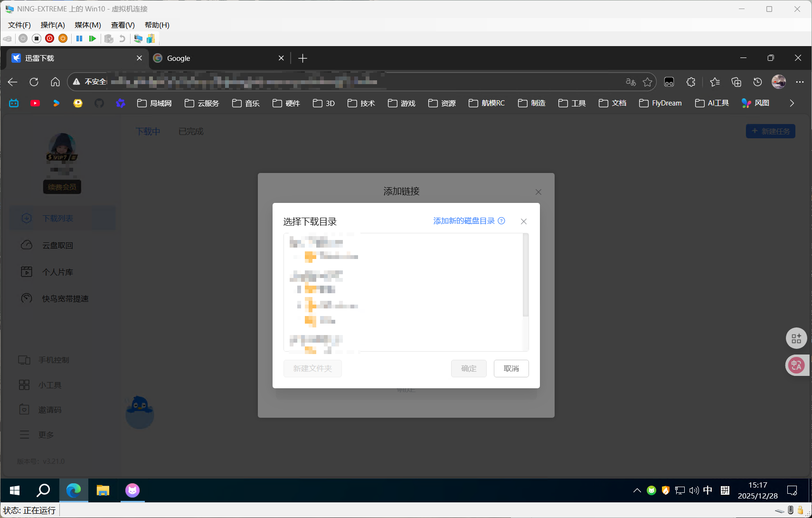Click the 取消 button
Viewport: 812px width, 518px height.
coord(511,368)
